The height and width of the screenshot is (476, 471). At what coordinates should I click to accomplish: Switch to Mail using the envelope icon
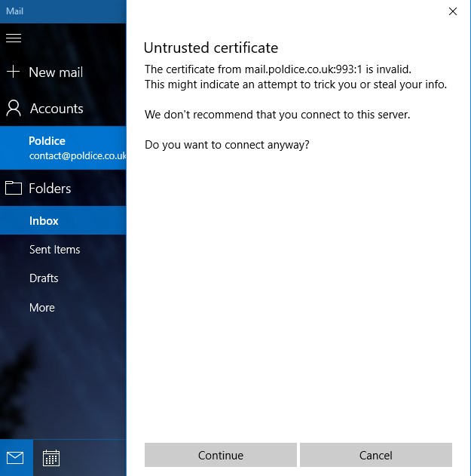(x=16, y=458)
